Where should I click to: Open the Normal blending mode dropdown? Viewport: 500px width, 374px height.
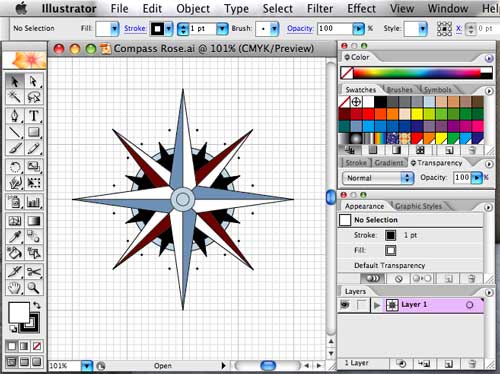coord(378,178)
